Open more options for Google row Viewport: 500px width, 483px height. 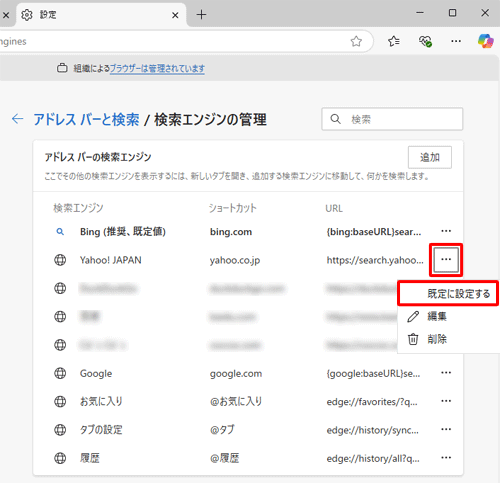coord(446,373)
